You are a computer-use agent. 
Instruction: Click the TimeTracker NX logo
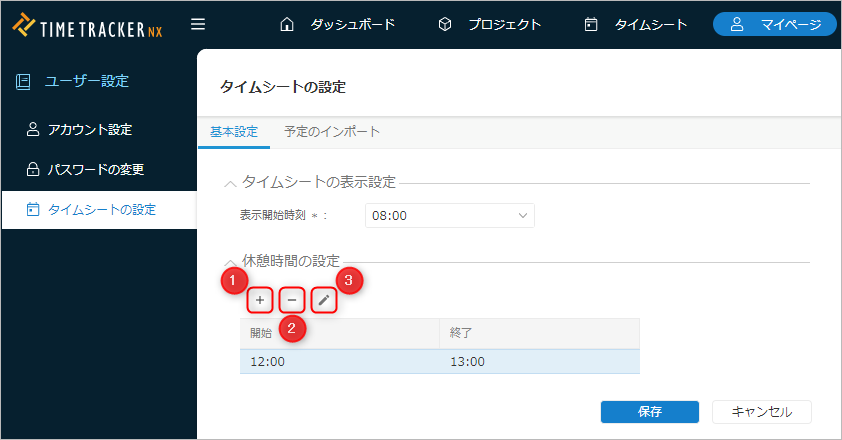(x=88, y=25)
